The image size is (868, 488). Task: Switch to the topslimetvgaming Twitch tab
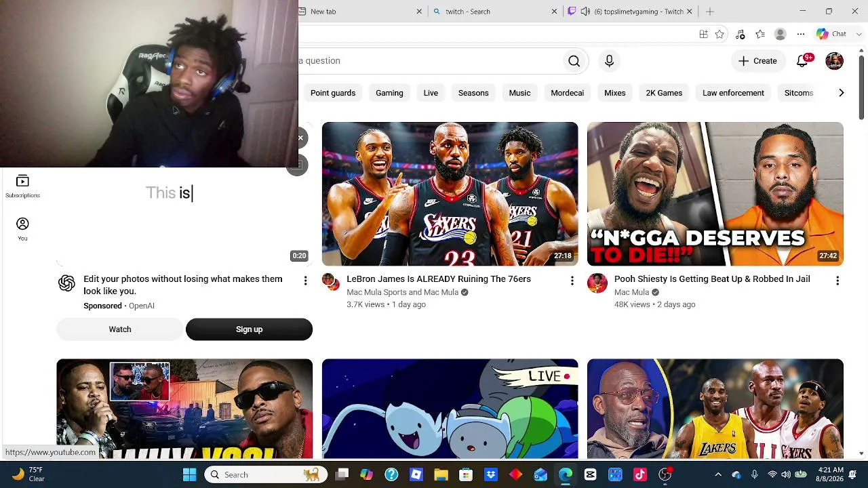click(x=631, y=12)
